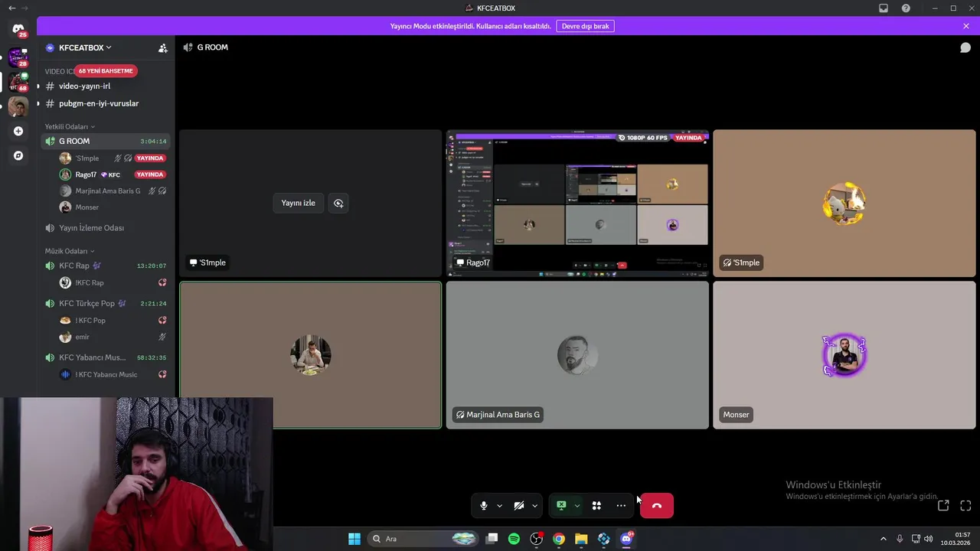Click the Devre dışı bırak button

pos(585,26)
